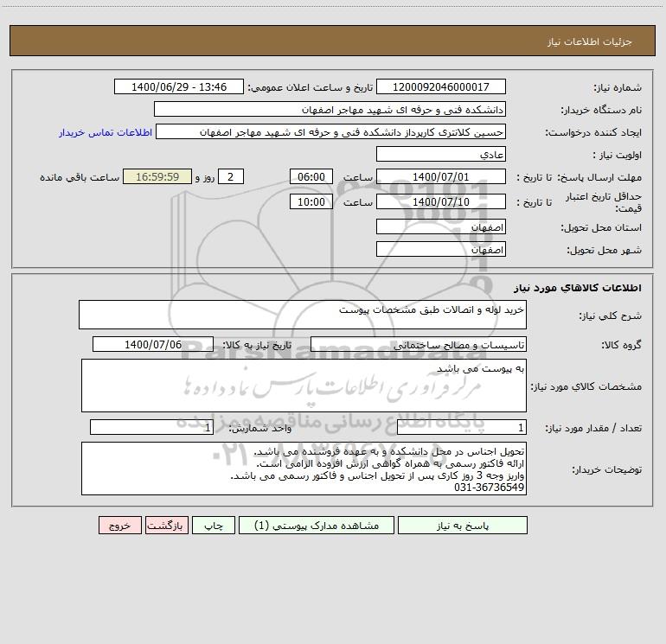Viewport: 666px width, 644px height.
Task: Click the delivery city field اصفهان
Action: [441, 249]
